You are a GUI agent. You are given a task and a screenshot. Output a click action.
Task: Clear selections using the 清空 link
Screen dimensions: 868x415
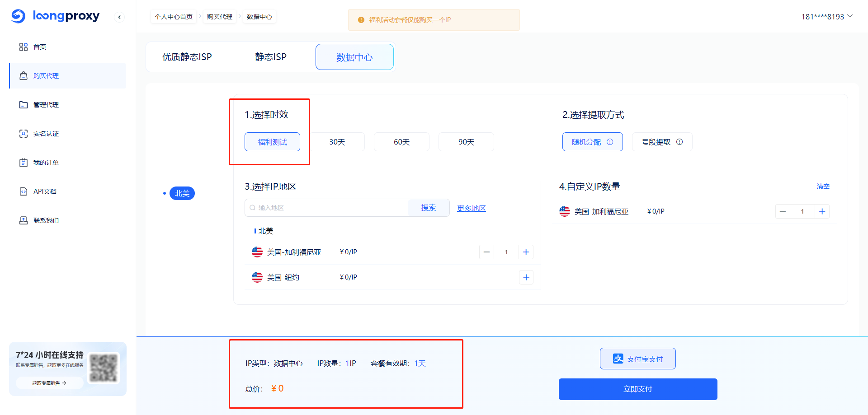point(823,186)
